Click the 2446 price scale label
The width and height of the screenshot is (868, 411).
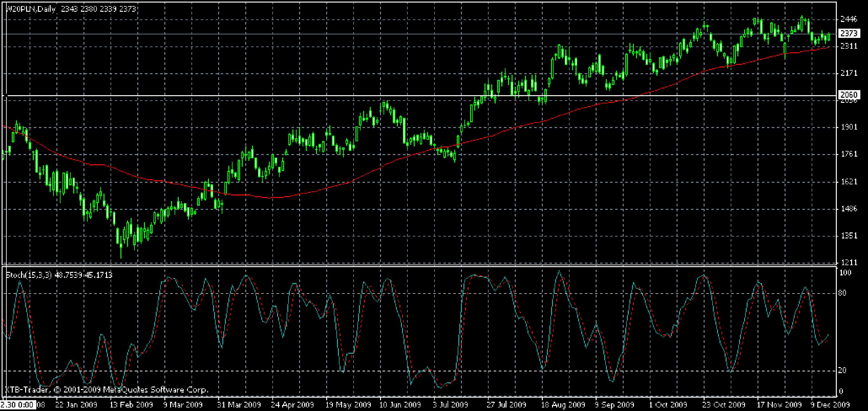(x=849, y=19)
